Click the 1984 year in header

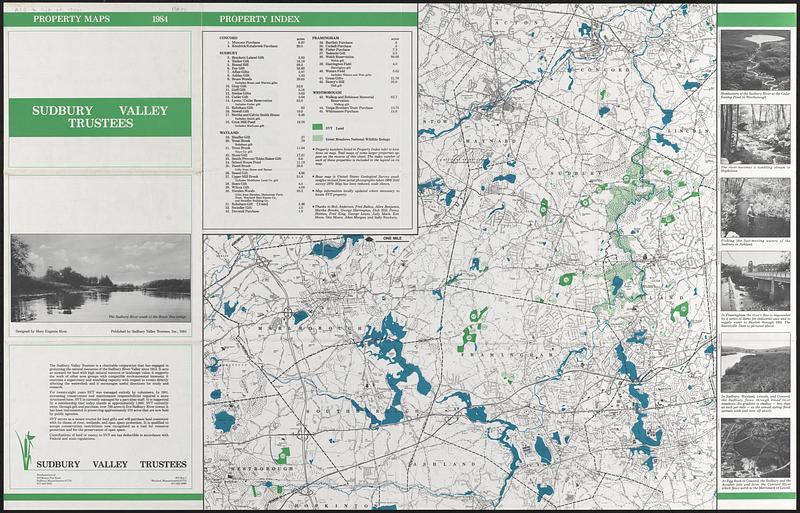click(x=160, y=19)
